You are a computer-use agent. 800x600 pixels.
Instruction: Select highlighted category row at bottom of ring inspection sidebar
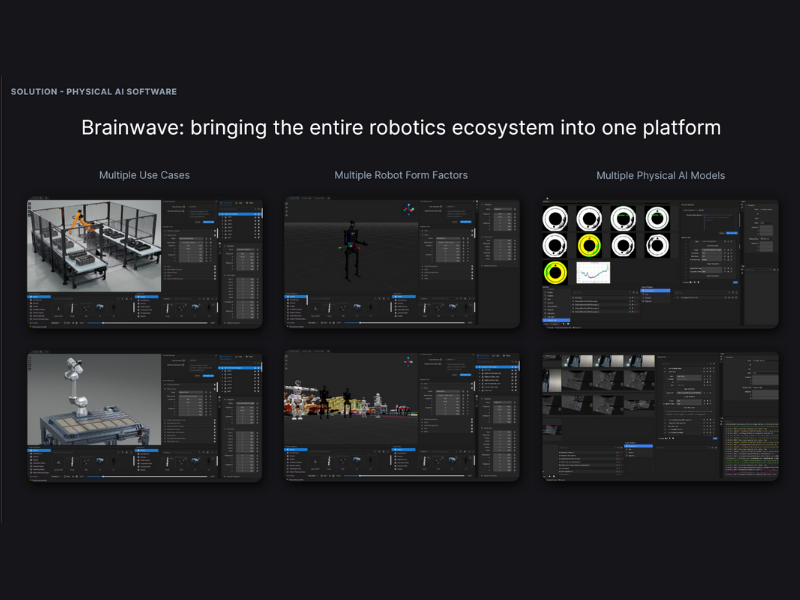556,320
